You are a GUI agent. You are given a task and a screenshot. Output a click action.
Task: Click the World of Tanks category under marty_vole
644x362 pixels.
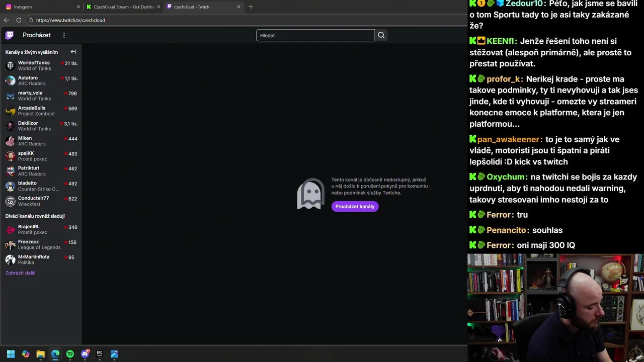click(35, 99)
